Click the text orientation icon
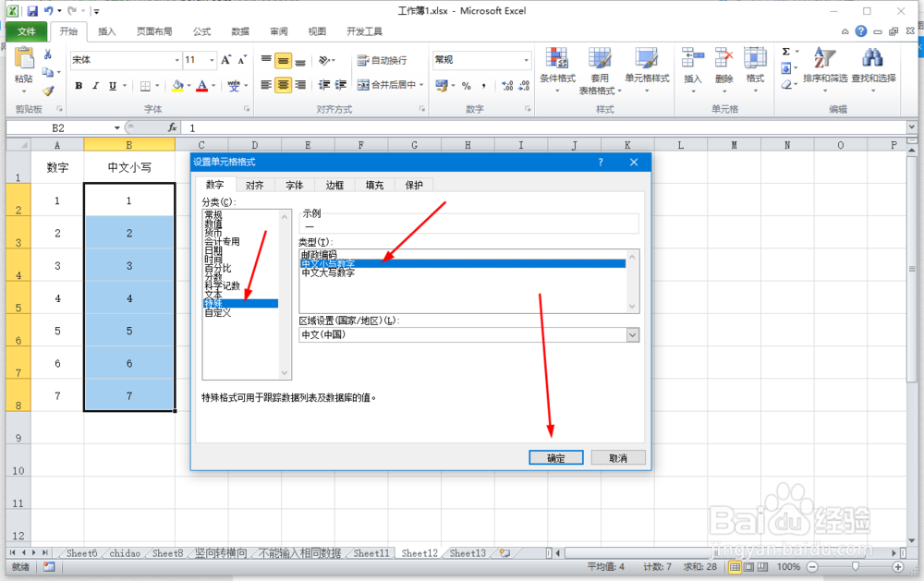The width and height of the screenshot is (924, 581). [x=325, y=60]
